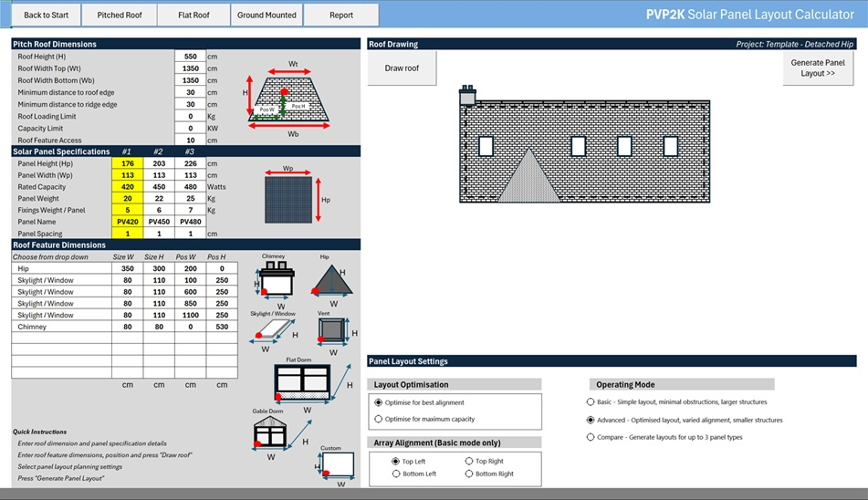Click the Layout Optimisation heading
This screenshot has height=500, width=868.
(411, 384)
